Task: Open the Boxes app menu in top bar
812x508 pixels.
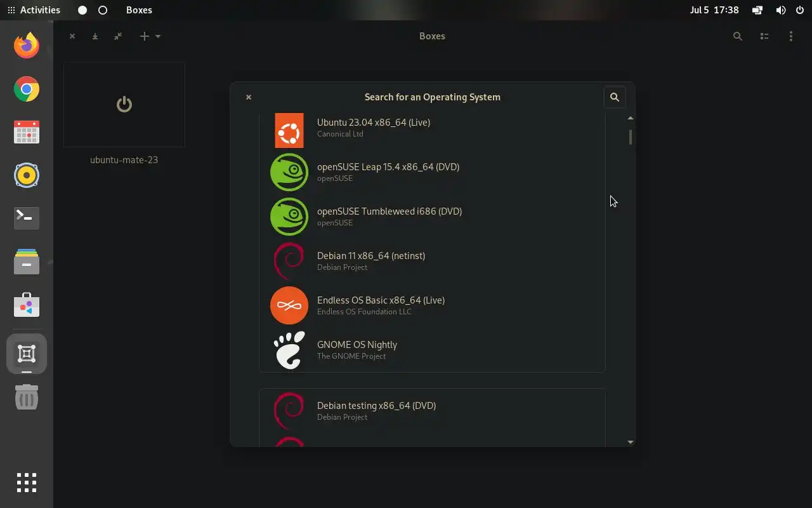Action: (139, 10)
